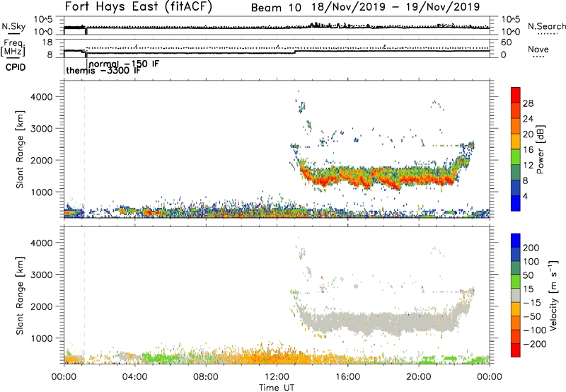Screen dimensions: 566x392
Task: Click the '200' tick on Velocity scale
Action: coord(531,248)
